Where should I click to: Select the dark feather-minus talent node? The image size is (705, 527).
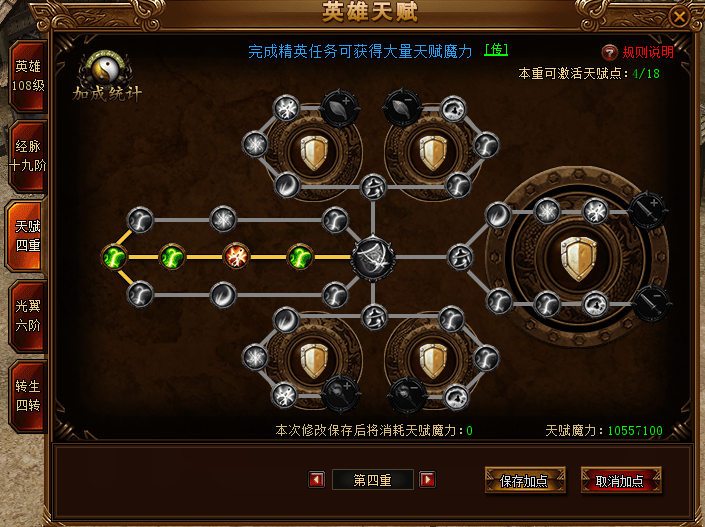pyautogui.click(x=402, y=107)
